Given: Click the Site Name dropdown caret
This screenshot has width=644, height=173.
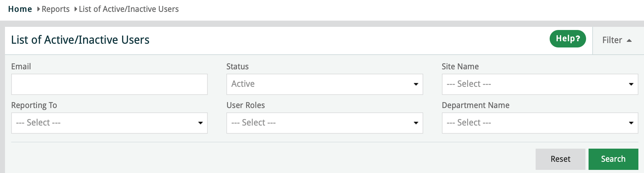Looking at the screenshot, I should [631, 84].
